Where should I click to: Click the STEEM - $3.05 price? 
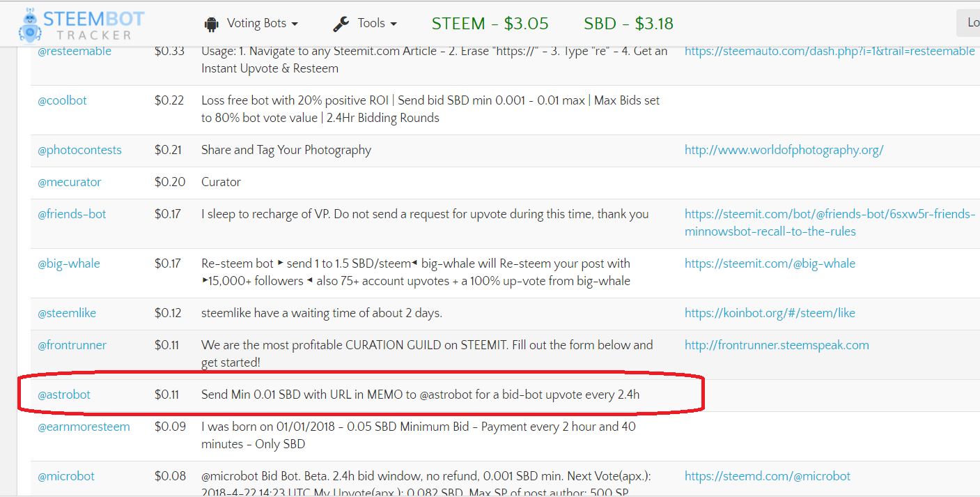(x=490, y=24)
